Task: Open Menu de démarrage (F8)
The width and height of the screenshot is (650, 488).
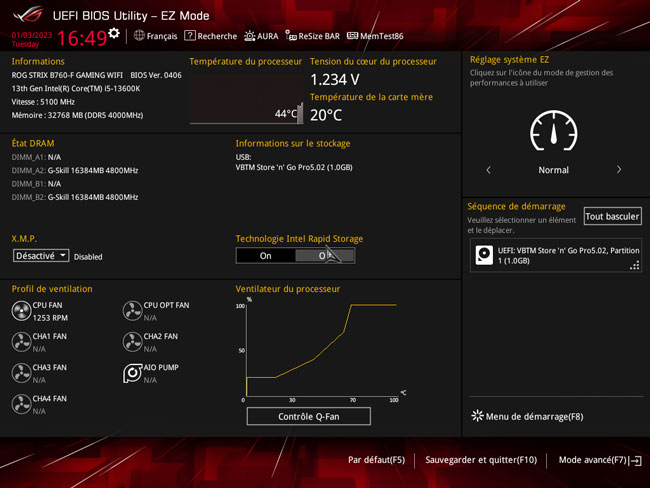Action: (527, 416)
